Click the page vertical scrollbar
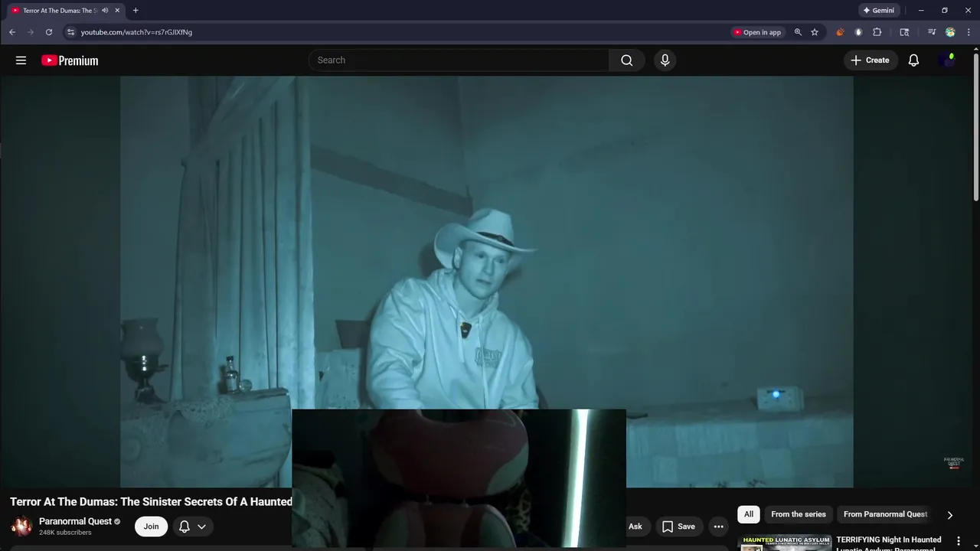Viewport: 980px width, 551px height. pos(976,126)
